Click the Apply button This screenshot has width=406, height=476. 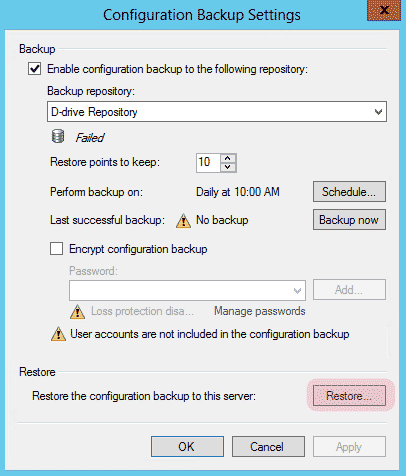349,446
